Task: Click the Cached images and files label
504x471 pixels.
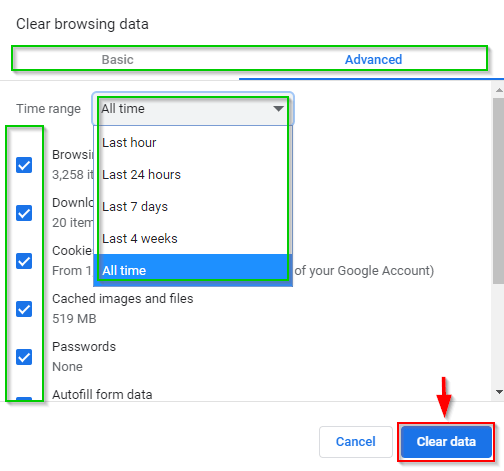Action: coord(123,299)
